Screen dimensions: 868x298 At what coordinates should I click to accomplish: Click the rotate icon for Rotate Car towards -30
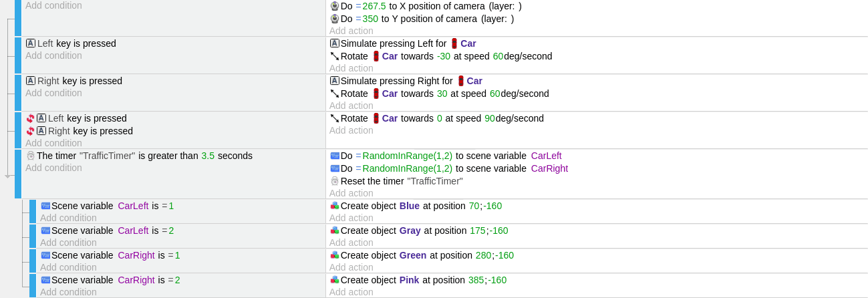point(335,56)
